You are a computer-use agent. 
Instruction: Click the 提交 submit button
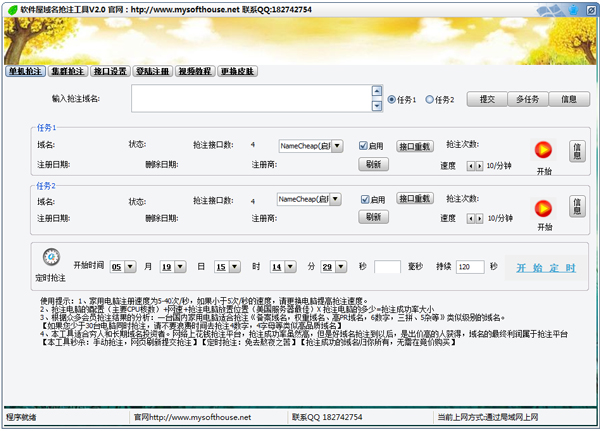[487, 99]
